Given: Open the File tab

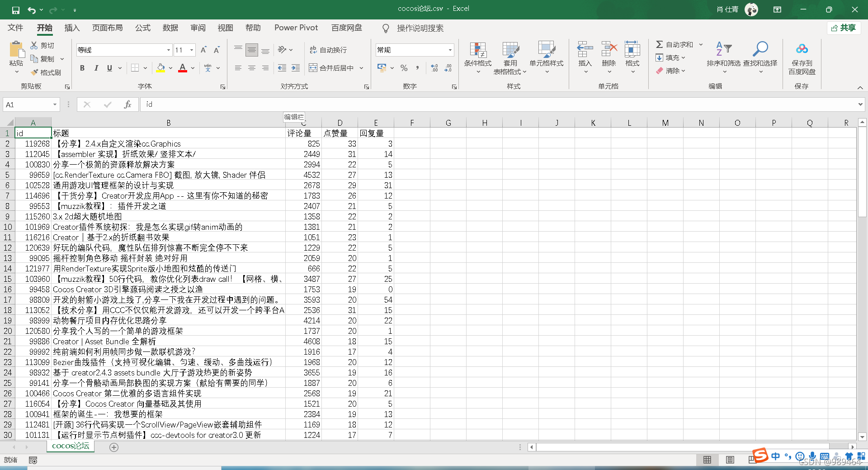Looking at the screenshot, I should tap(15, 28).
